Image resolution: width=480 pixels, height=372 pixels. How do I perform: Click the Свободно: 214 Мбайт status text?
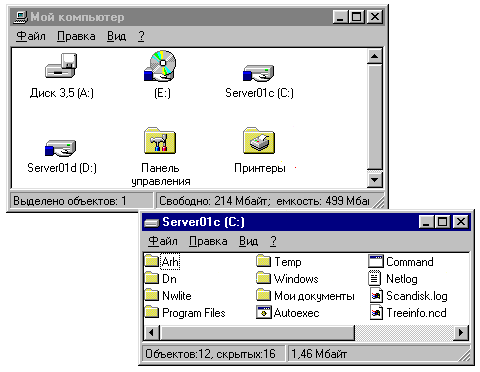[213, 201]
